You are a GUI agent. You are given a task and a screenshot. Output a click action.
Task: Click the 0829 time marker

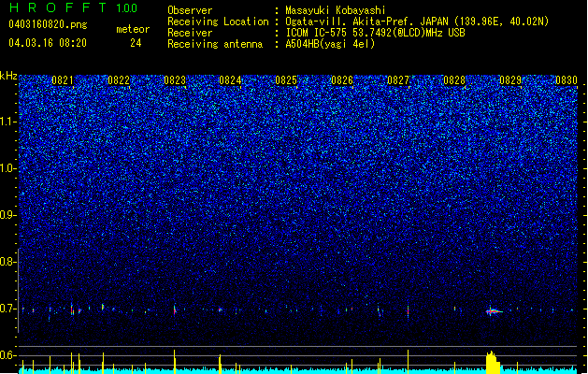[510, 80]
